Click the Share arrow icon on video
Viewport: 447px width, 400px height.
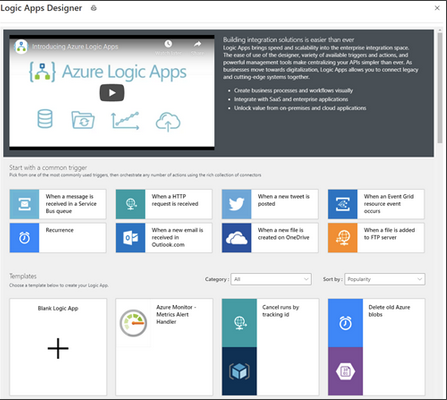point(197,44)
